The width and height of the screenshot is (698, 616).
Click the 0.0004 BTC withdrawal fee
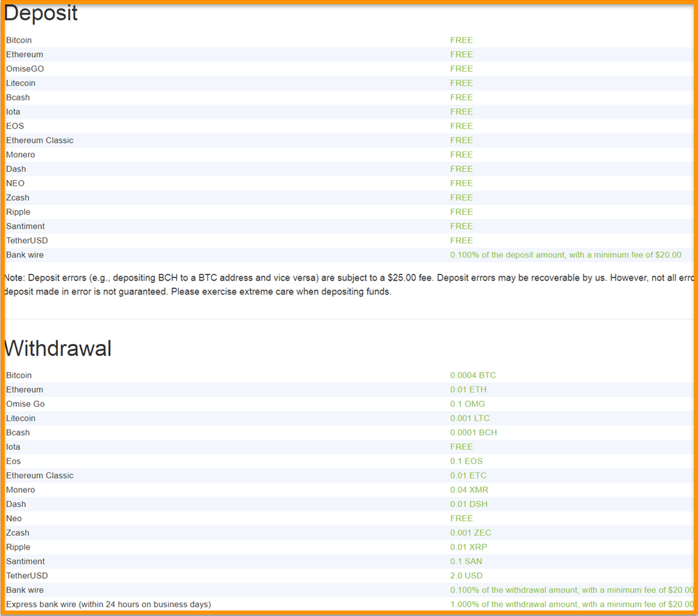pos(473,375)
